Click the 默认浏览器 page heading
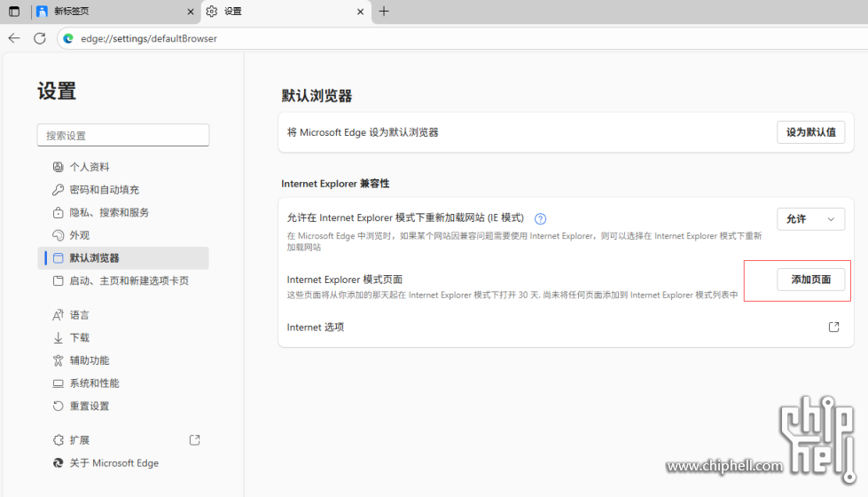The image size is (868, 497). [x=317, y=96]
